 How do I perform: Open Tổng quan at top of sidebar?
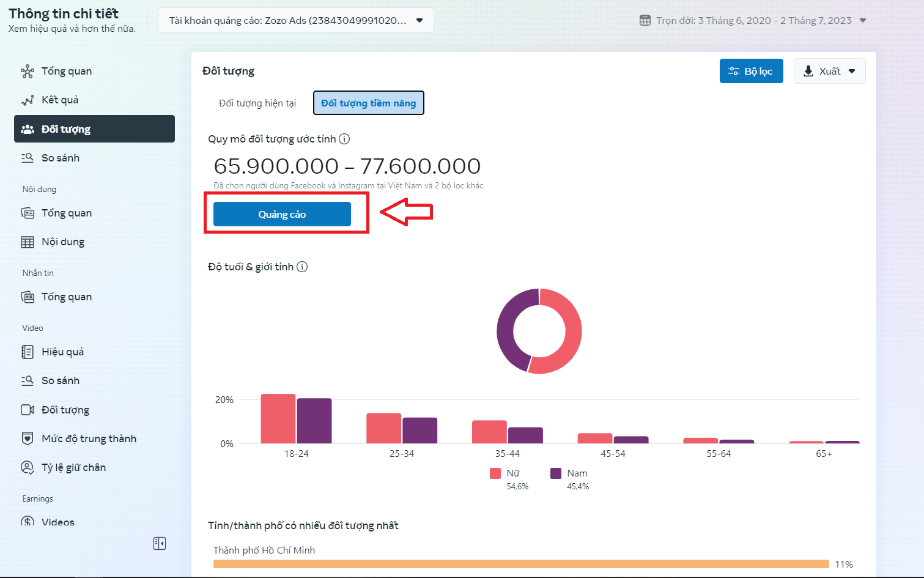66,71
